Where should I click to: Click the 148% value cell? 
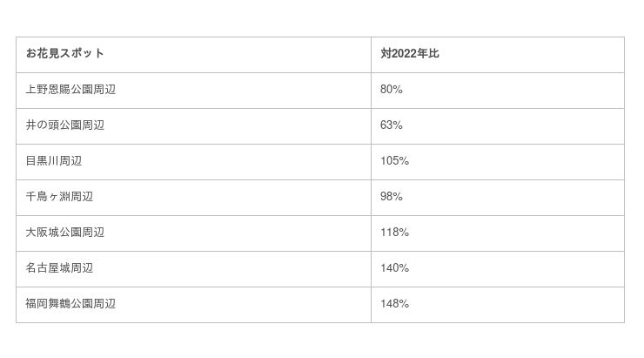coord(394,304)
